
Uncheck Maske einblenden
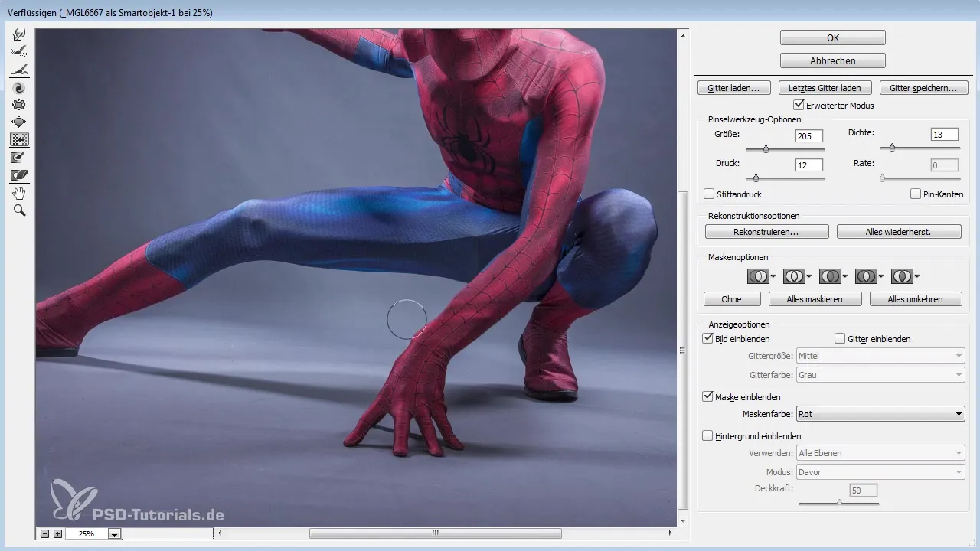pyautogui.click(x=707, y=397)
